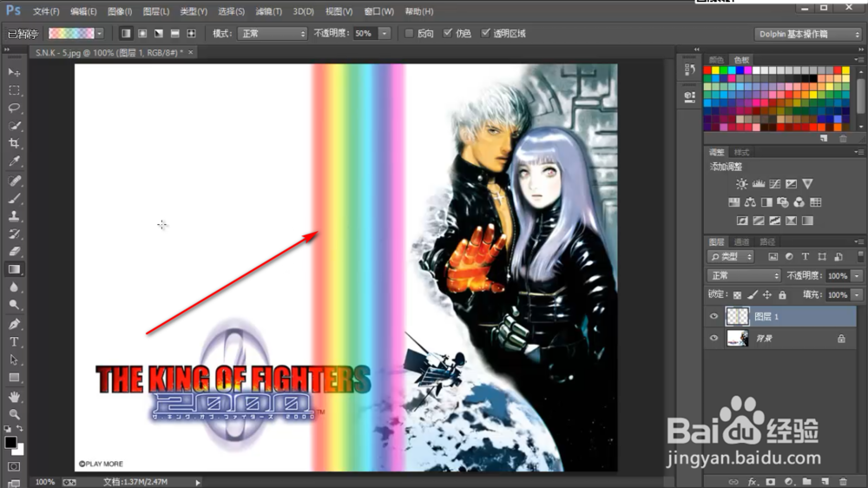Click the Linear Gradient style icon
This screenshot has width=868, height=488.
point(126,33)
